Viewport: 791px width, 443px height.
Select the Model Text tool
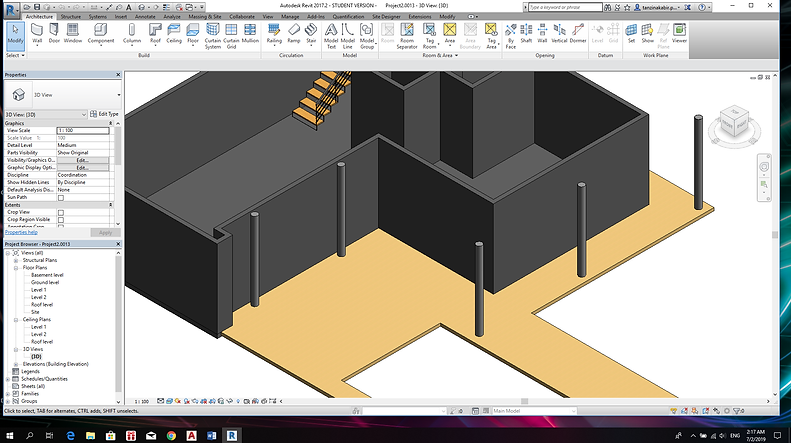pyautogui.click(x=331, y=36)
